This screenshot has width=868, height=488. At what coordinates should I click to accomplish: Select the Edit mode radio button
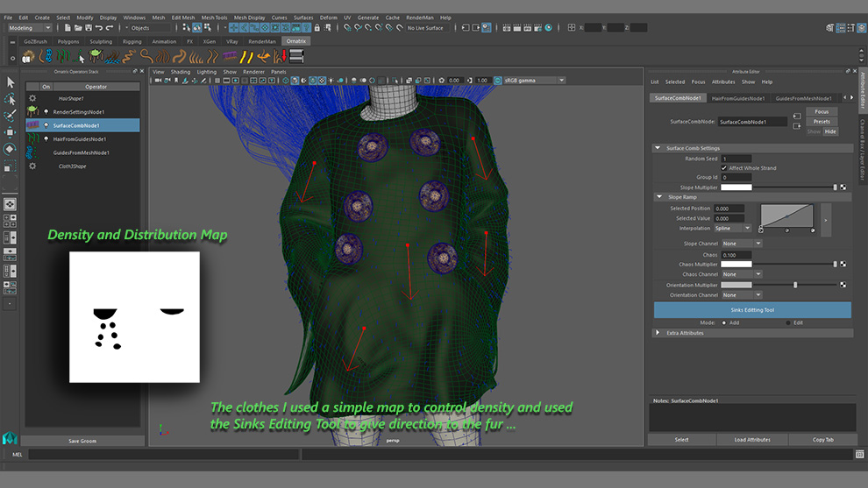point(786,322)
